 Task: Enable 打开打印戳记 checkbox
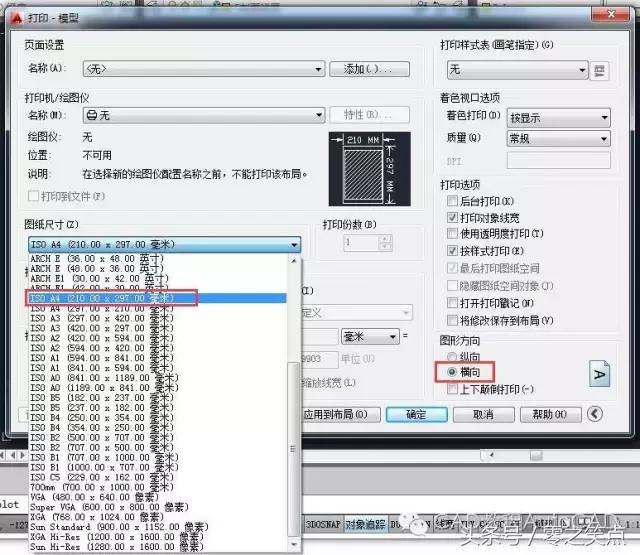(452, 303)
